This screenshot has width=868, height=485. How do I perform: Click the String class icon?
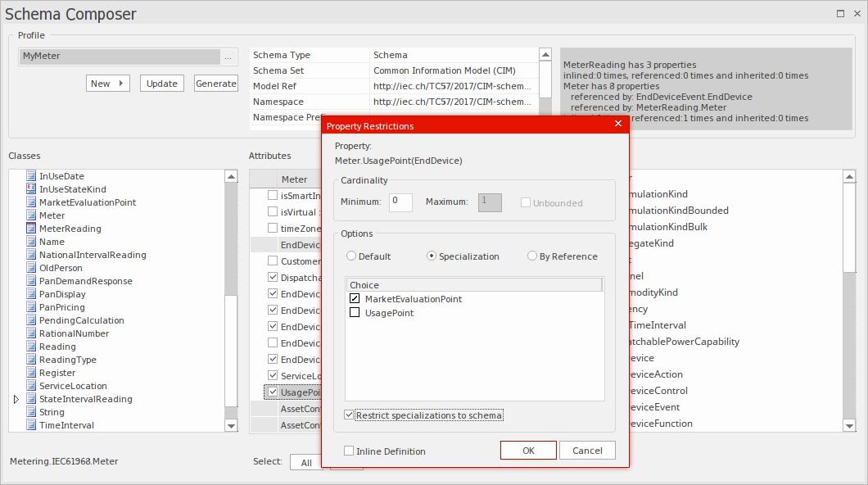pyautogui.click(x=29, y=411)
